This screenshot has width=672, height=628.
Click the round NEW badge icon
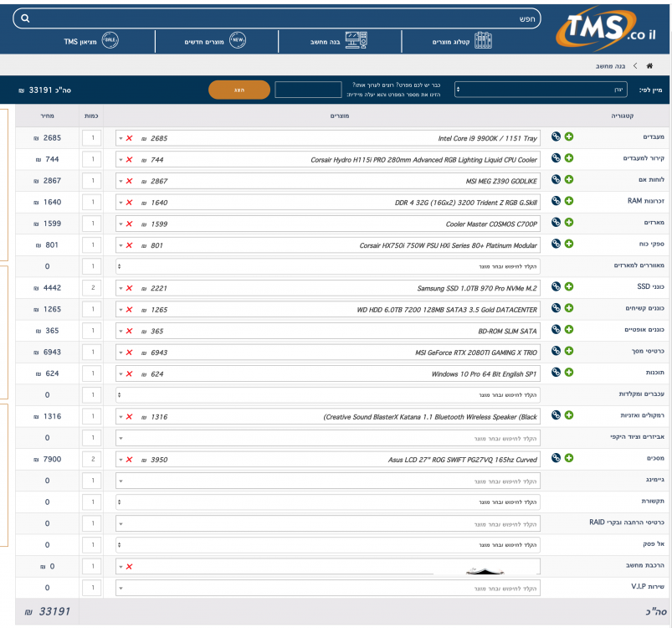coord(238,40)
